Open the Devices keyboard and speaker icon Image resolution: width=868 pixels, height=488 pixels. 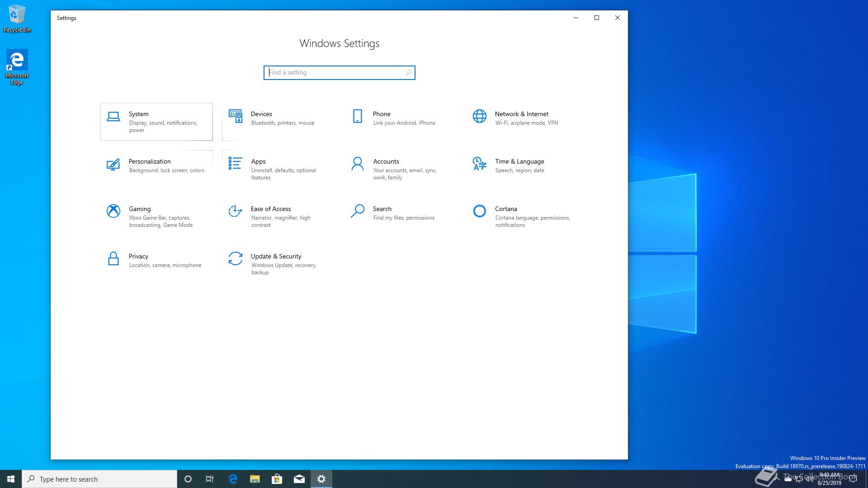236,116
